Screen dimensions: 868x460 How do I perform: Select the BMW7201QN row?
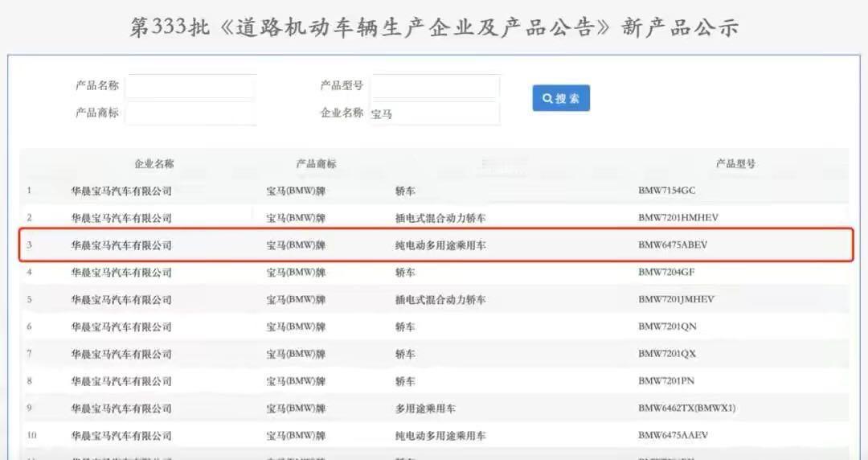pos(436,327)
